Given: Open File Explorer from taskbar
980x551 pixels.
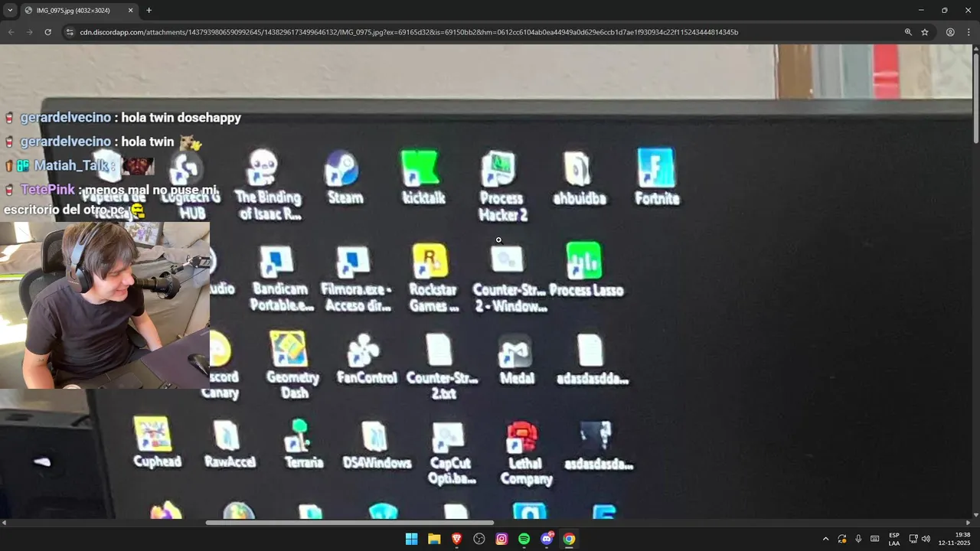Looking at the screenshot, I should point(434,539).
